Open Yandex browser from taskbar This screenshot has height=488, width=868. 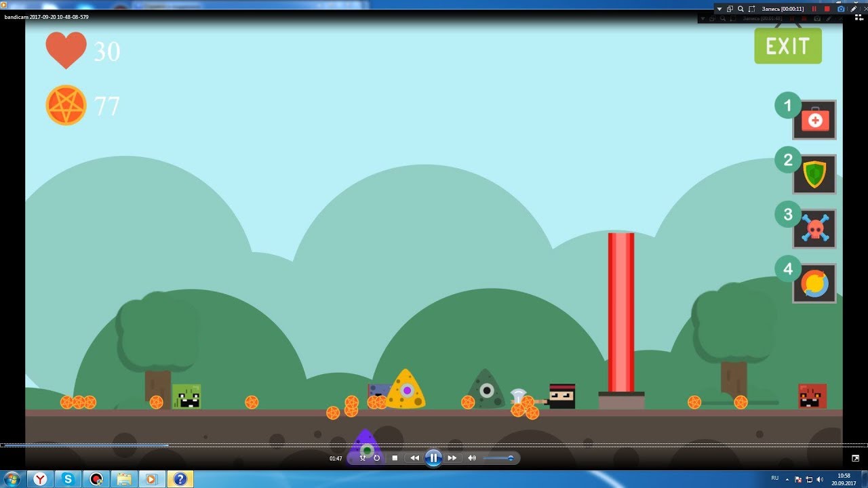(x=41, y=479)
